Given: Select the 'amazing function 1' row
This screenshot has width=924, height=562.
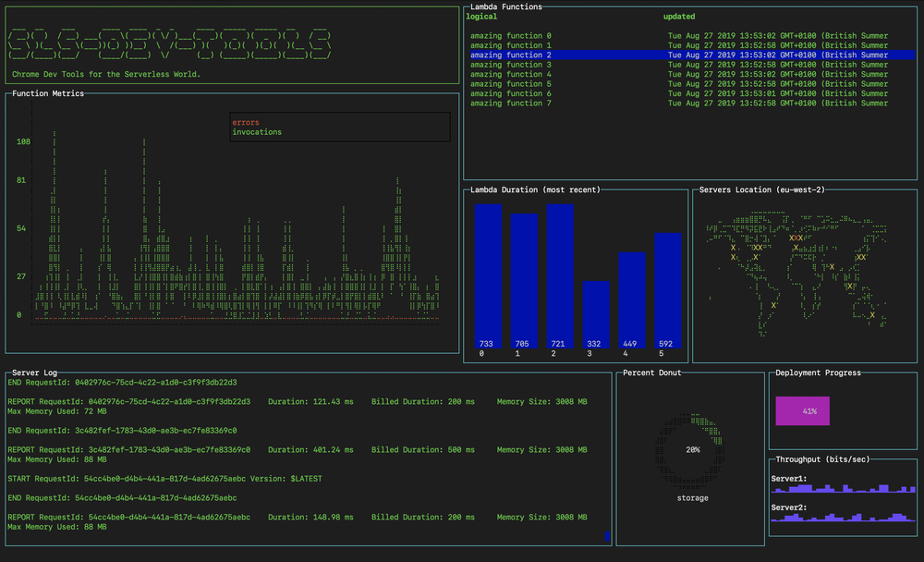Looking at the screenshot, I should click(x=692, y=45).
